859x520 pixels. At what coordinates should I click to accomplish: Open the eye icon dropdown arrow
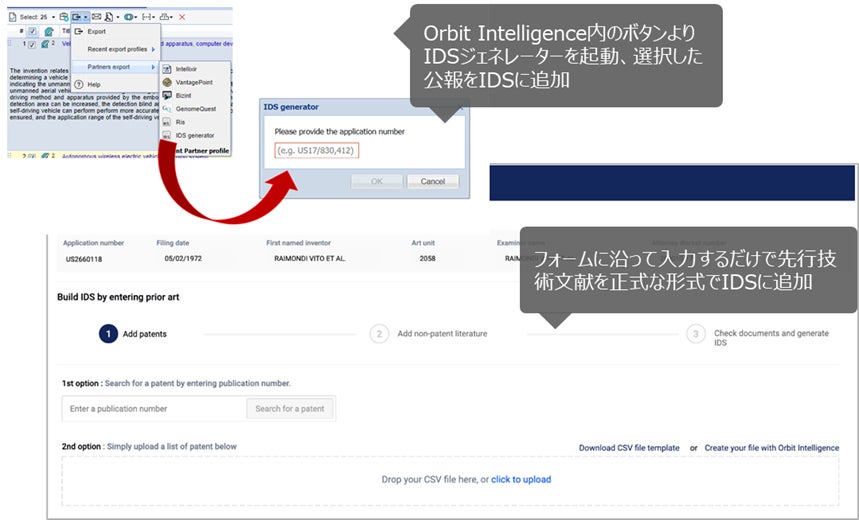click(136, 17)
